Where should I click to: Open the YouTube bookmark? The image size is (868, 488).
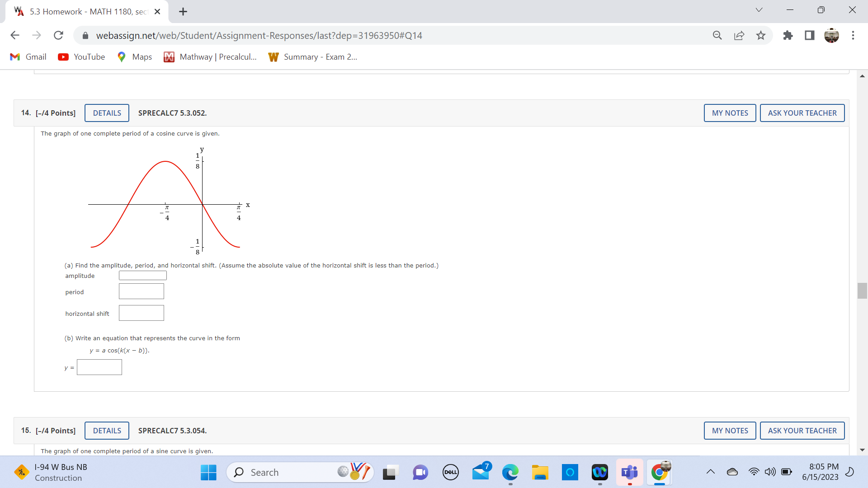click(x=81, y=56)
